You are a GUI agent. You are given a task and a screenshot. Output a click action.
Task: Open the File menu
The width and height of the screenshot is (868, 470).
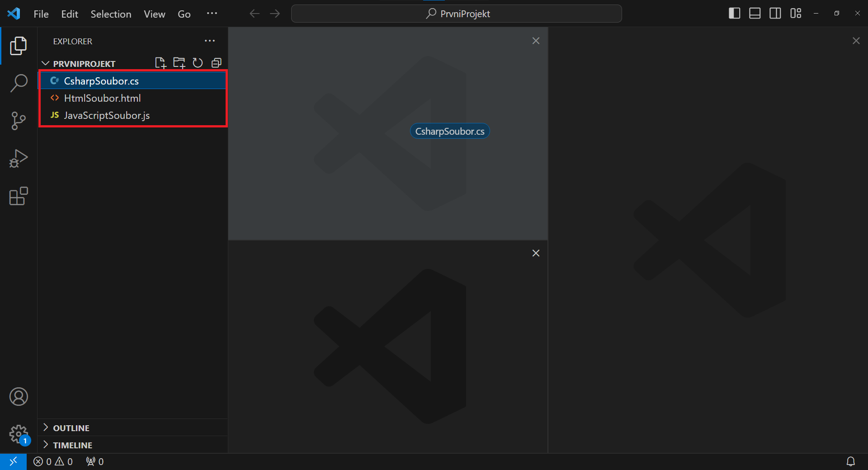tap(41, 14)
